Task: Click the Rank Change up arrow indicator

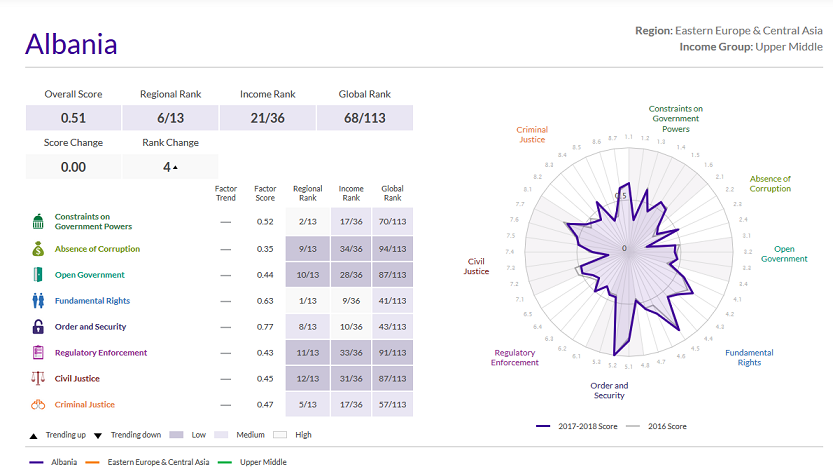Action: coord(175,168)
